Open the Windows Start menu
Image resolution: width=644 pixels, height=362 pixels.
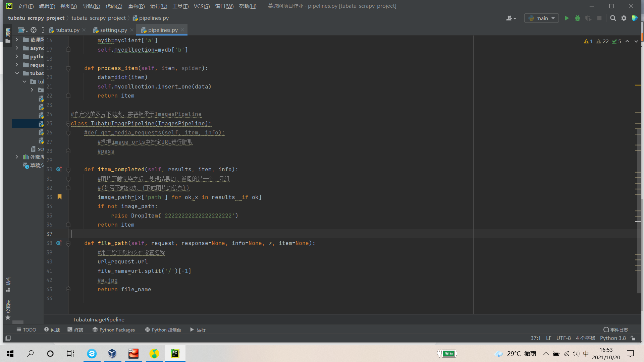[10, 353]
